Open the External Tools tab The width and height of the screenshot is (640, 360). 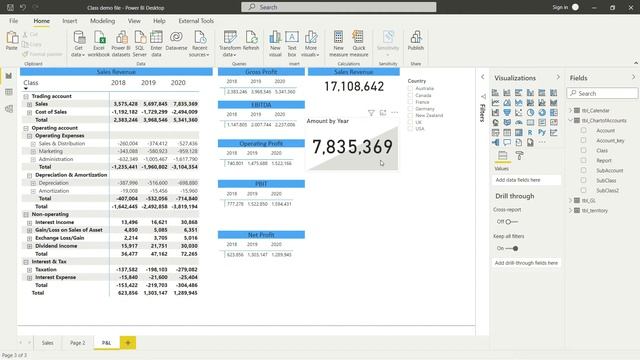click(x=196, y=21)
